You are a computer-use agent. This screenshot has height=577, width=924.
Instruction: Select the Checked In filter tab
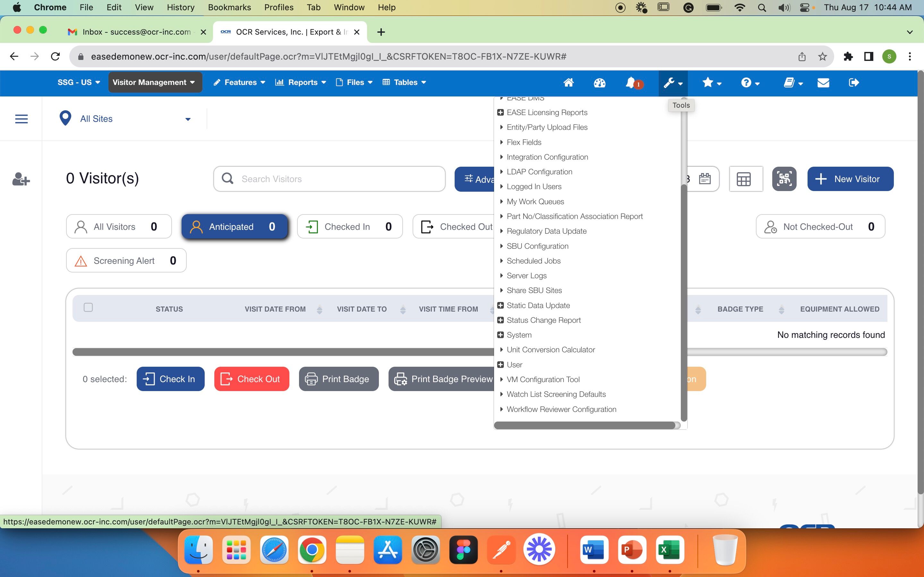[x=349, y=227]
